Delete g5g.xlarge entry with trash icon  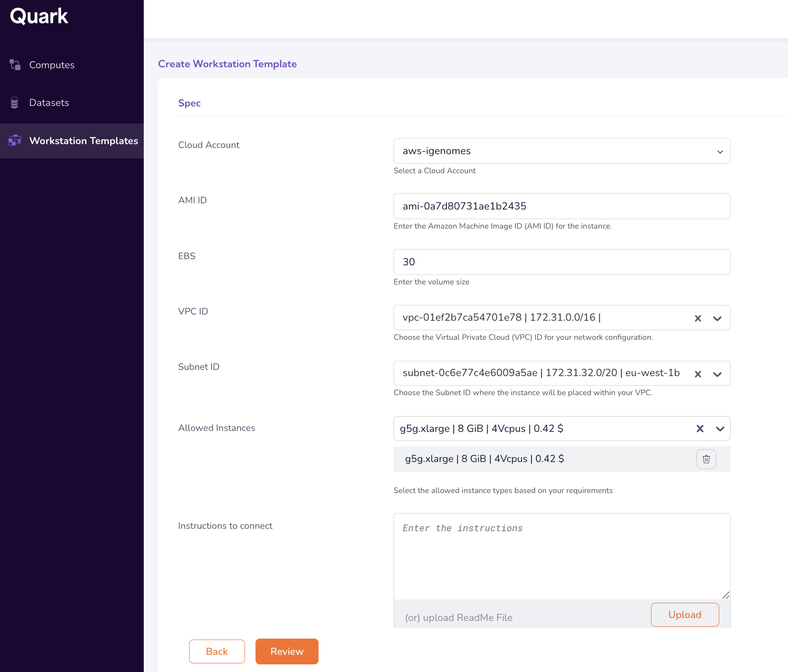[x=706, y=459]
